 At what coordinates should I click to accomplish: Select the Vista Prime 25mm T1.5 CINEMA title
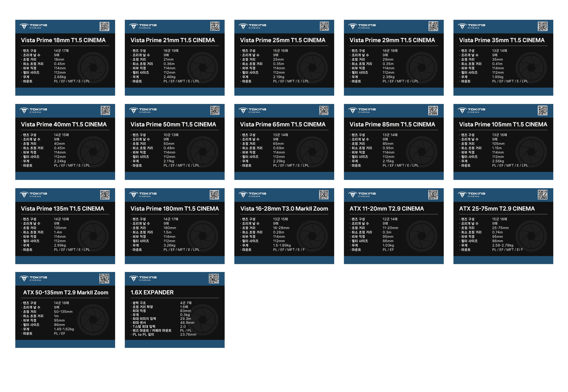(x=283, y=40)
